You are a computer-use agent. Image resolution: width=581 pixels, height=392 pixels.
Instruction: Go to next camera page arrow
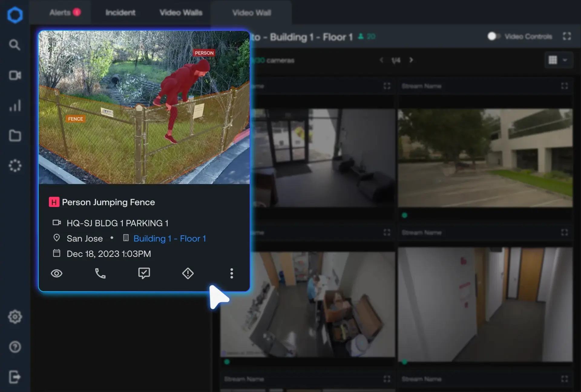pyautogui.click(x=411, y=60)
